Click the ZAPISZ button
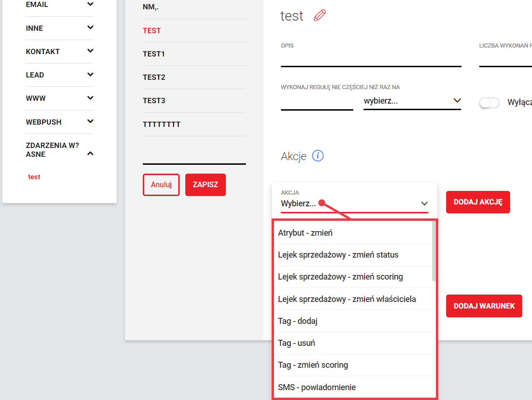Viewport: 532px width, 400px height. [205, 185]
